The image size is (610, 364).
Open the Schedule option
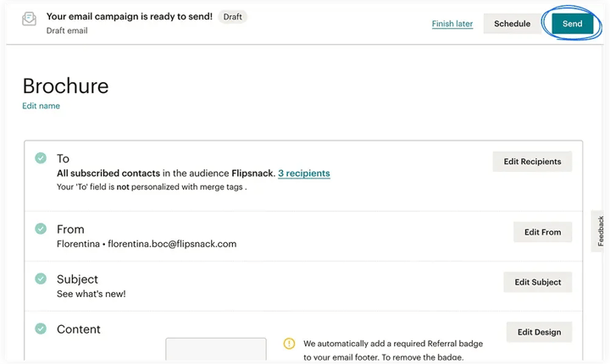point(512,24)
